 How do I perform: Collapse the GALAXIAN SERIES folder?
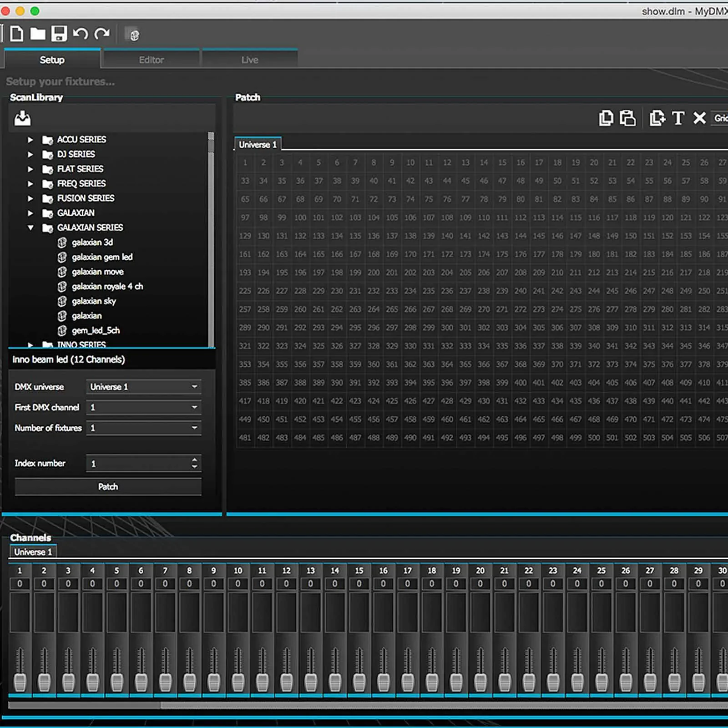(x=30, y=227)
